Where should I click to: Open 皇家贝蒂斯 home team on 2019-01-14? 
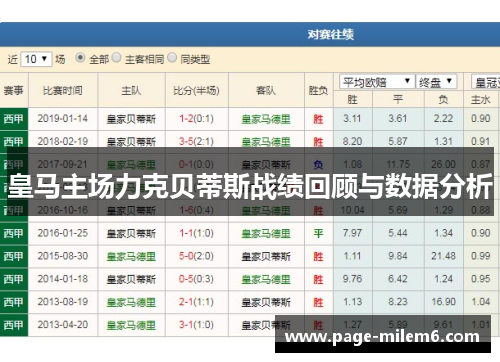pyautogui.click(x=131, y=119)
